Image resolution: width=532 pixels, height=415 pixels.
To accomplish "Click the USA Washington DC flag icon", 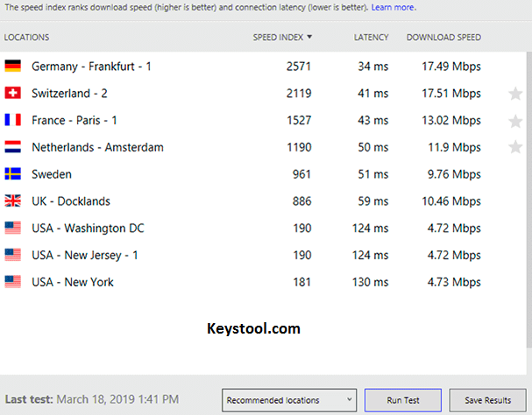I will pyautogui.click(x=13, y=228).
